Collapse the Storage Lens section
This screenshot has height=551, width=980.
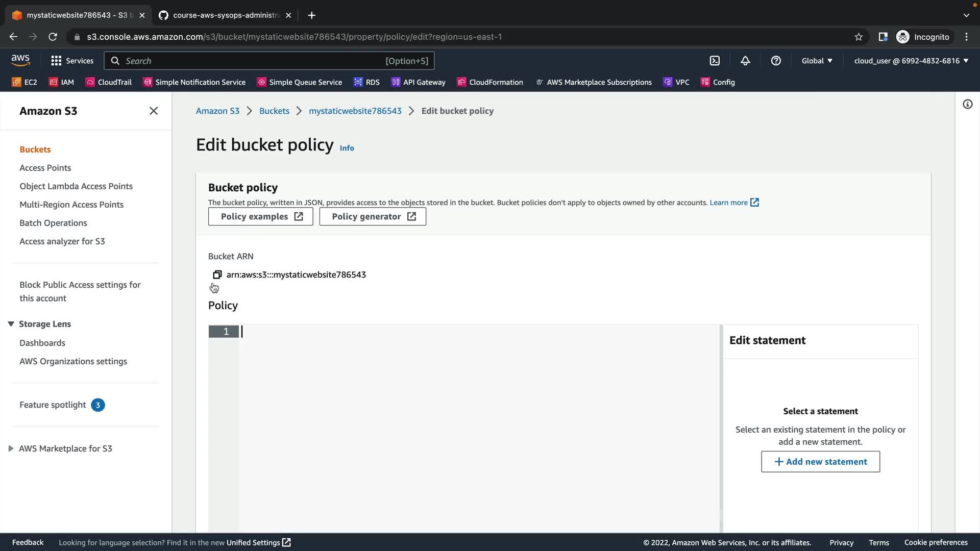tap(11, 324)
